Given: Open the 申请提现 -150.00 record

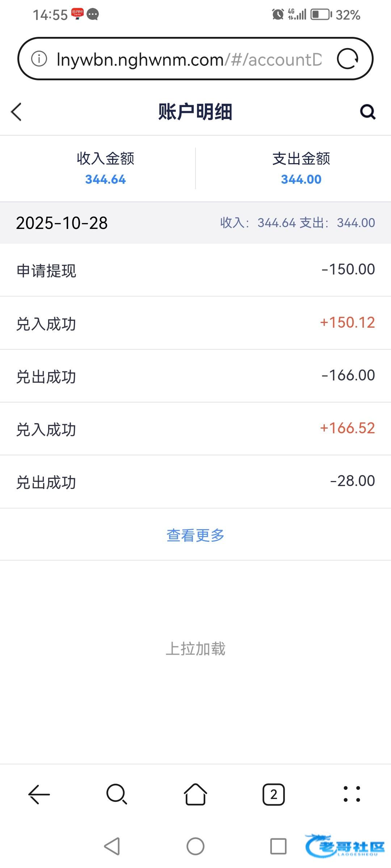Looking at the screenshot, I should 195,270.
